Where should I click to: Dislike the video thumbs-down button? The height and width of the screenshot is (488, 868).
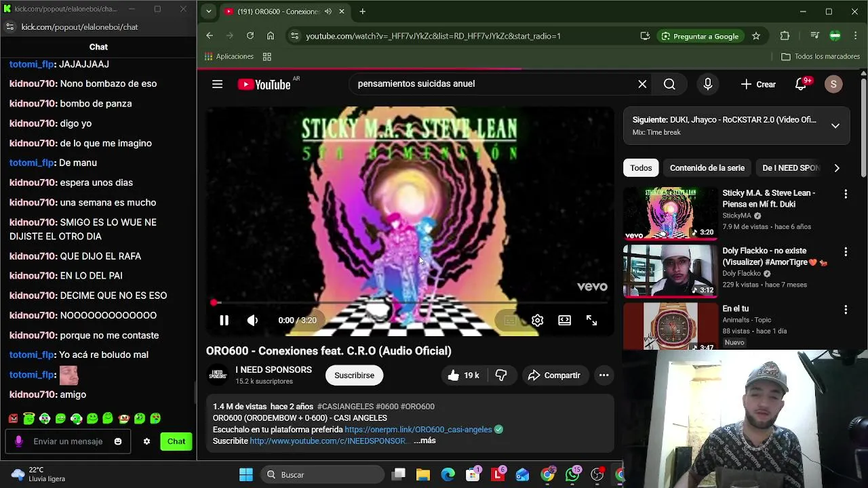pyautogui.click(x=501, y=375)
